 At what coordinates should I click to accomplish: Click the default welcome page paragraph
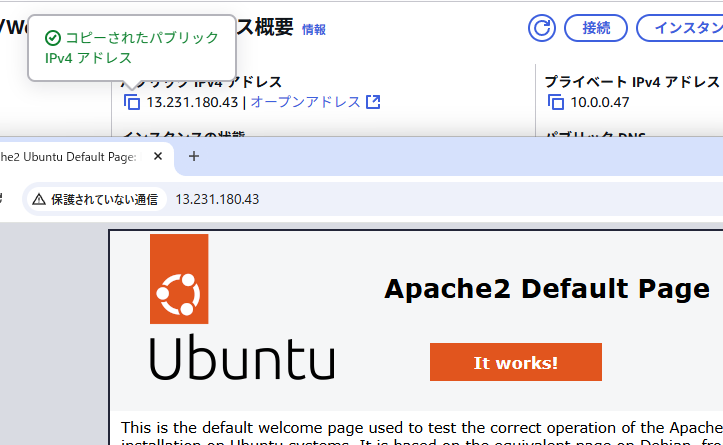tap(422, 433)
